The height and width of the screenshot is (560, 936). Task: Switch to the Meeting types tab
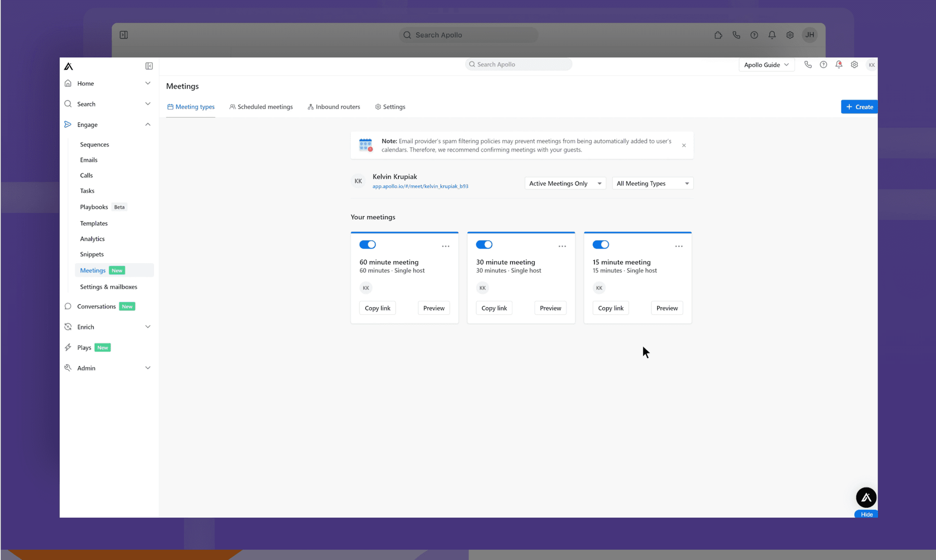click(x=191, y=107)
